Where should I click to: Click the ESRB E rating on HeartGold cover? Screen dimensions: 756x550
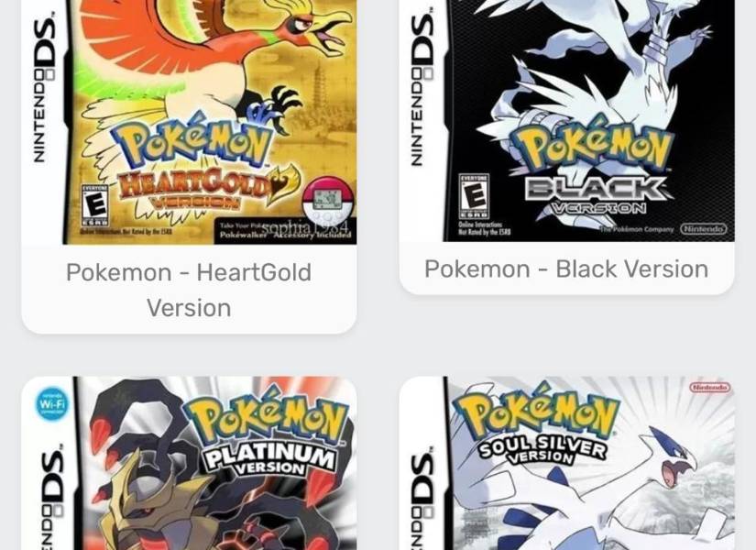[x=94, y=205]
